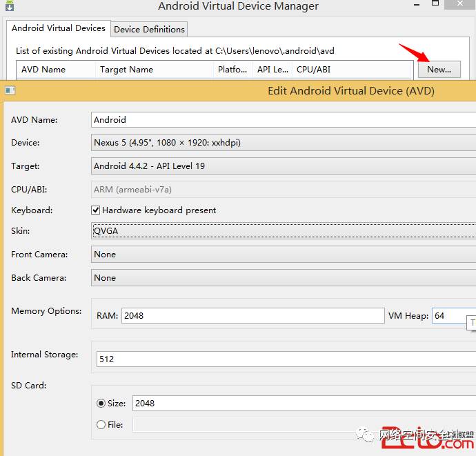Close the Android Virtual Device Manager window
The height and width of the screenshot is (456, 476).
click(460, 4)
